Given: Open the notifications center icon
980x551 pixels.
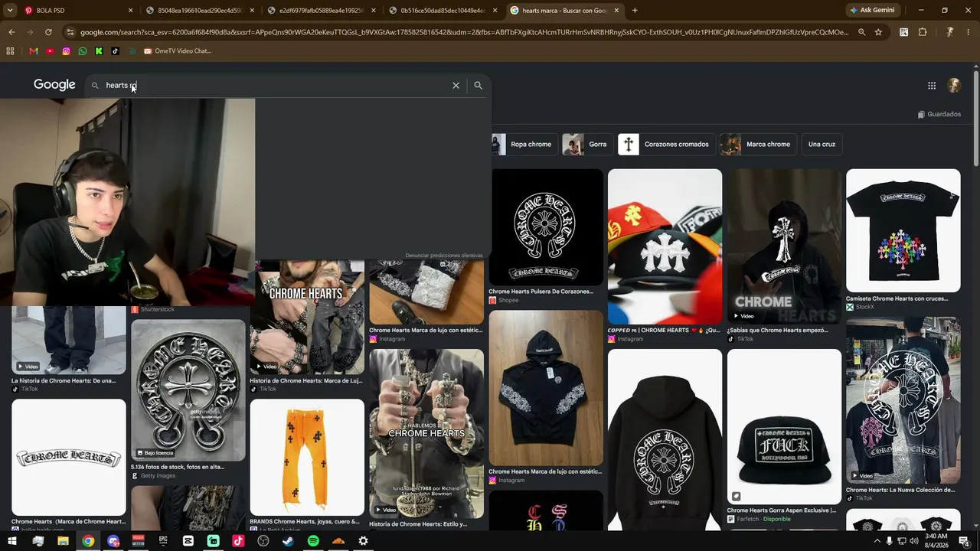Looking at the screenshot, I should (964, 541).
